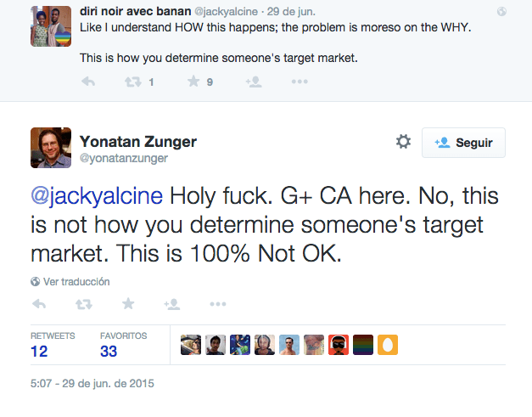Retweet Yonatan Zunger's tweet

tap(84, 304)
